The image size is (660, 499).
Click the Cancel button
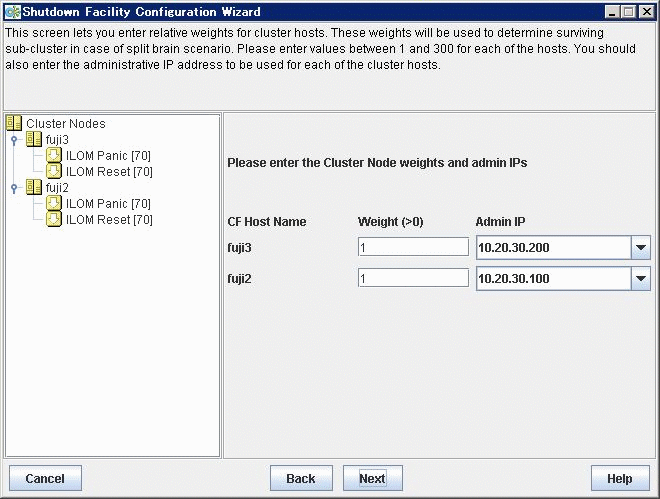(45, 478)
